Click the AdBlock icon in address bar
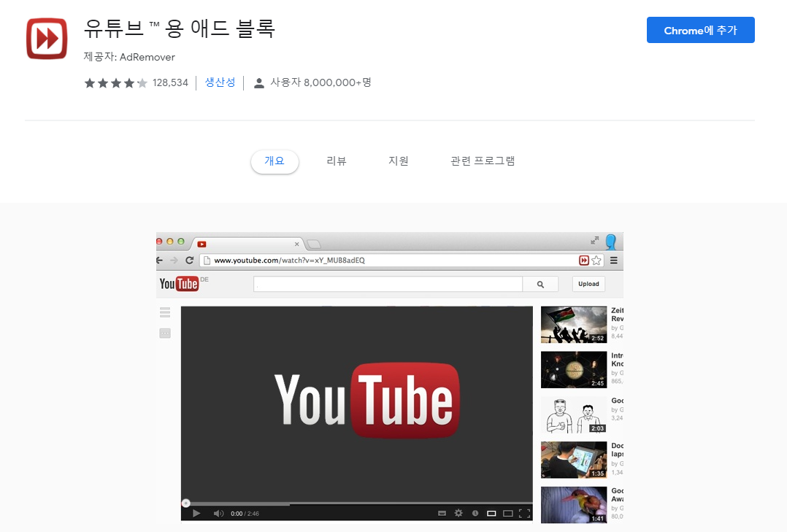Image resolution: width=787 pixels, height=532 pixels. tap(584, 260)
